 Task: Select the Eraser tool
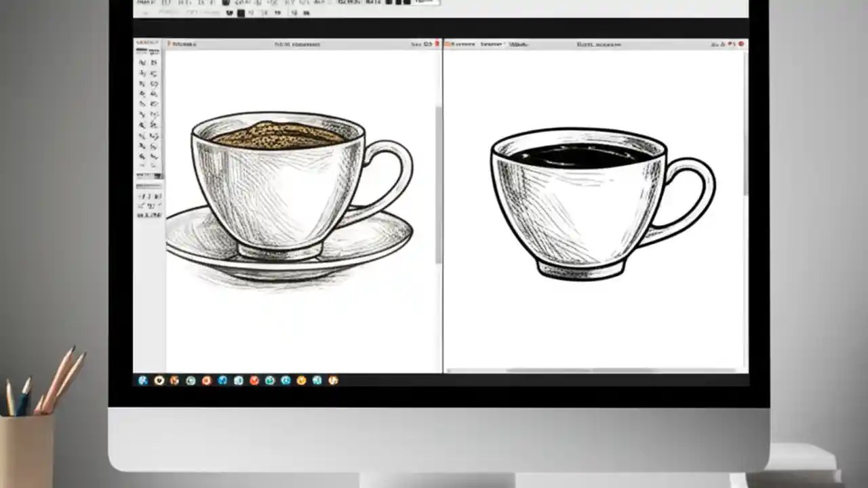(142, 114)
